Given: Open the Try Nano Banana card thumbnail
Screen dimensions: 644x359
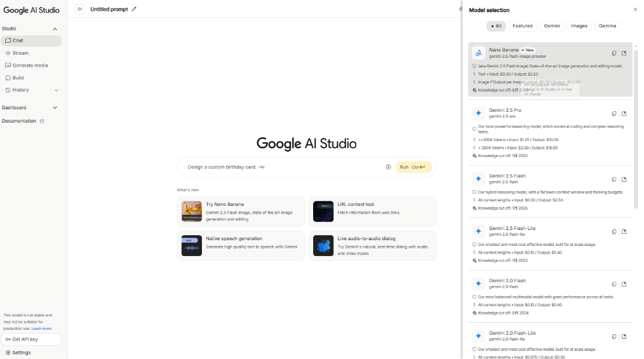Looking at the screenshot, I should (x=192, y=212).
